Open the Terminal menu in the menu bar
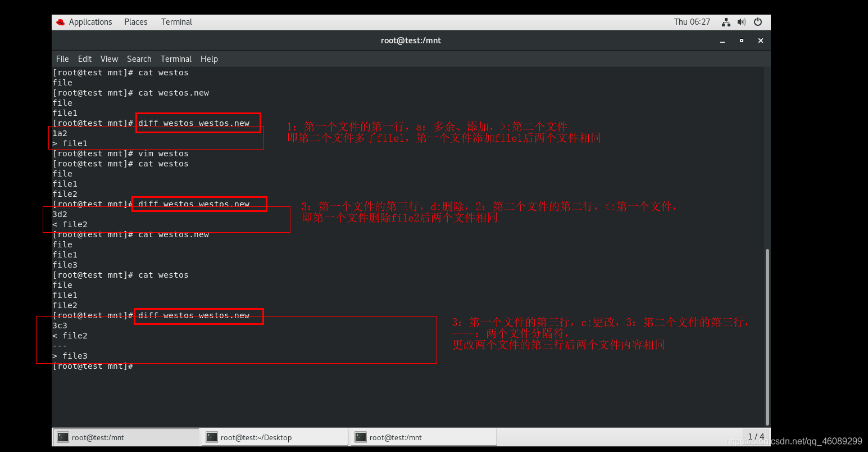 click(x=176, y=59)
